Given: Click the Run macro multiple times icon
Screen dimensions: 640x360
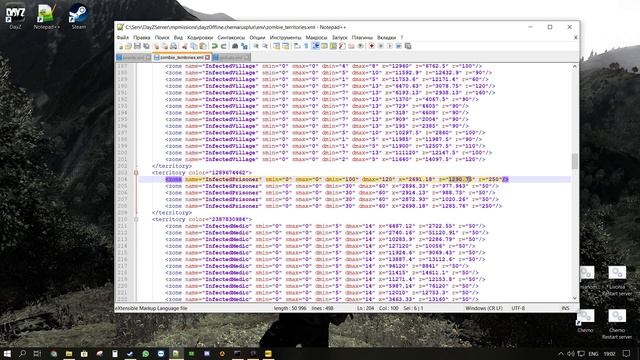Looking at the screenshot, I should (x=398, y=46).
